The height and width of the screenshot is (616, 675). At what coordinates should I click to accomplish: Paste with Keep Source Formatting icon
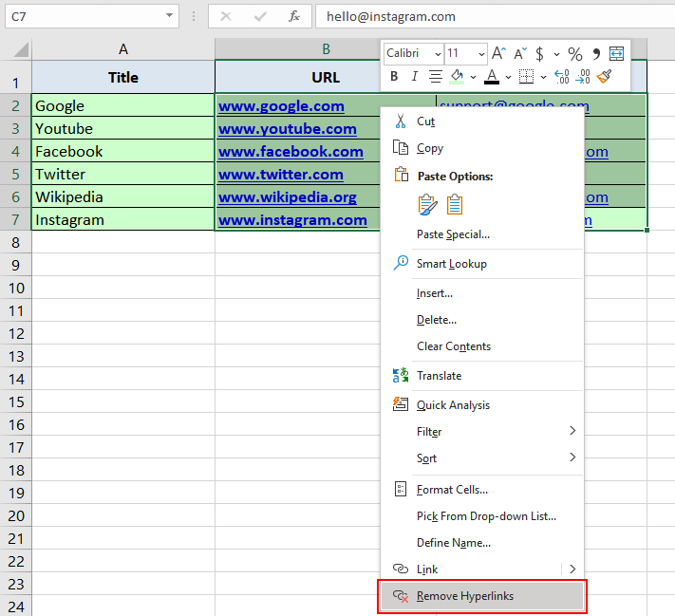[428, 204]
